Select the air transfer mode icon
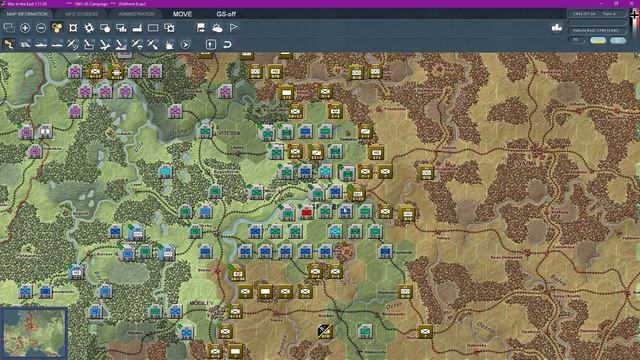Viewport: 640px width, 360px height. coord(153,44)
